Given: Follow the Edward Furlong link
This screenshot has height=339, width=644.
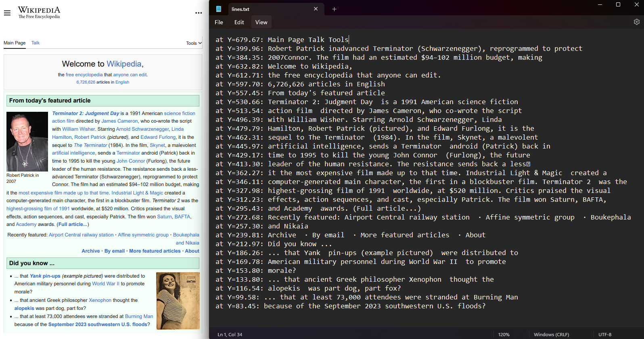Looking at the screenshot, I should pos(158,137).
